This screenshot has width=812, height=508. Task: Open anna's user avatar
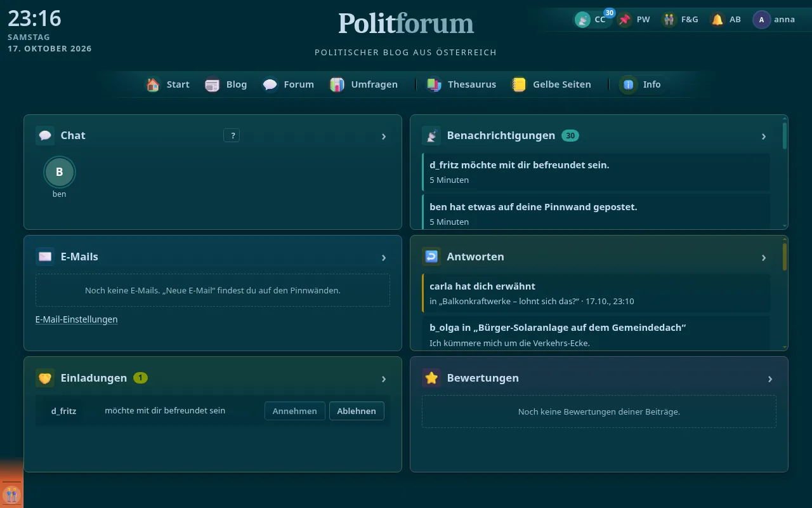click(x=761, y=20)
